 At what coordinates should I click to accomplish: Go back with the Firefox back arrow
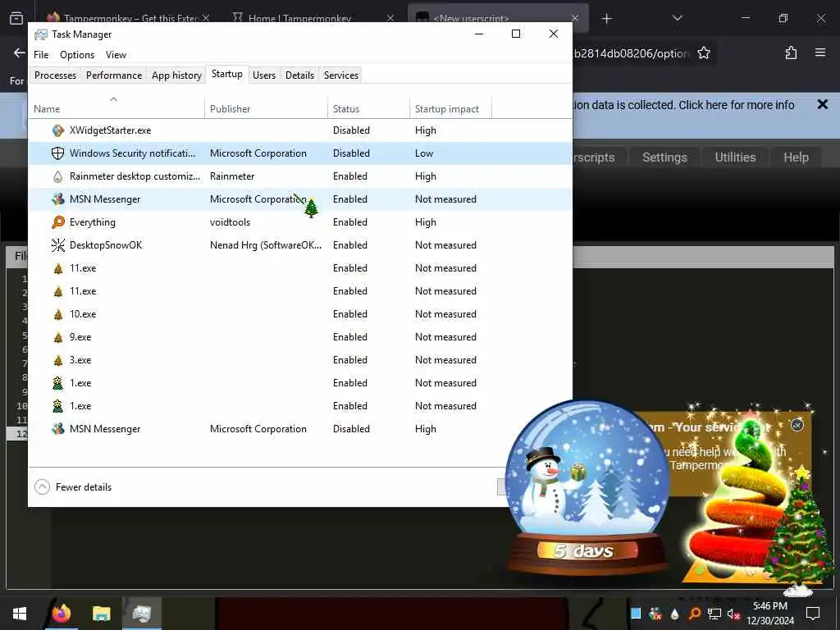click(x=20, y=53)
